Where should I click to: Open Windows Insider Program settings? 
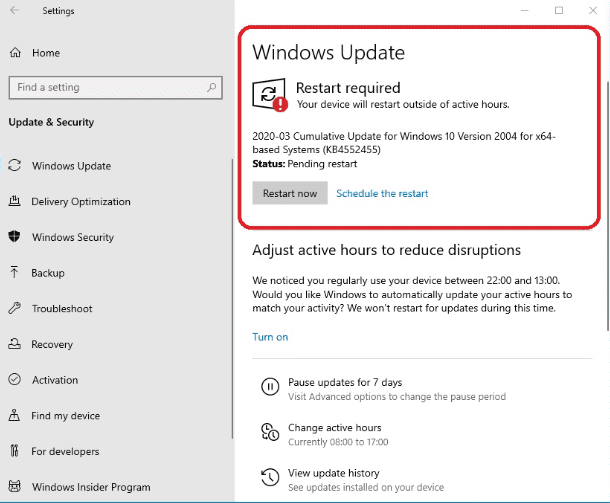[91, 487]
